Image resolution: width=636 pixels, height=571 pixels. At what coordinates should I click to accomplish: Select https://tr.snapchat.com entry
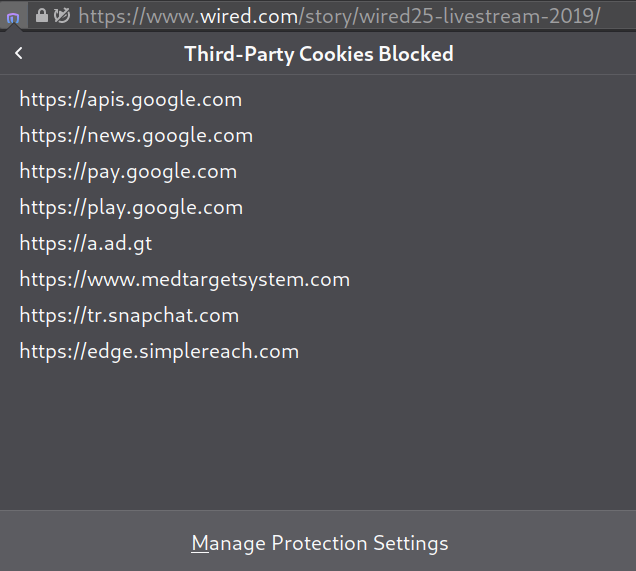pos(129,315)
